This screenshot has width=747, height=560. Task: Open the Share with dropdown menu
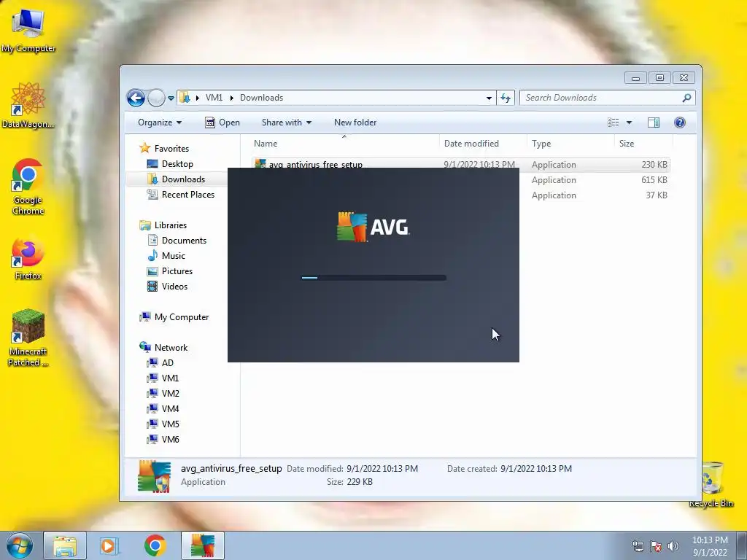pyautogui.click(x=286, y=122)
